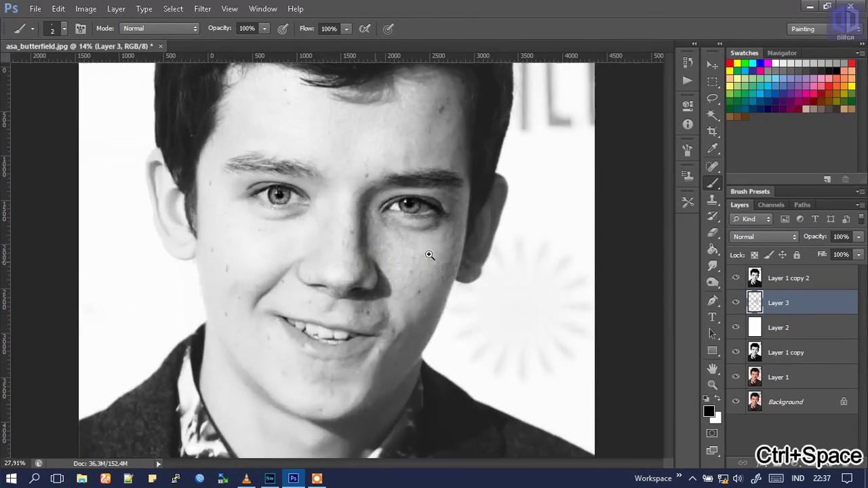The height and width of the screenshot is (488, 868).
Task: Select the Paint Bucket tool
Action: (x=712, y=250)
